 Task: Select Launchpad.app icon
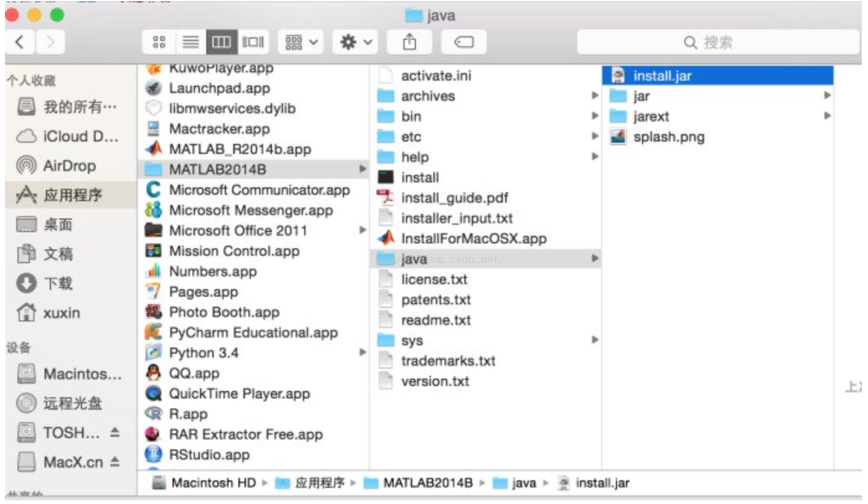point(153,88)
